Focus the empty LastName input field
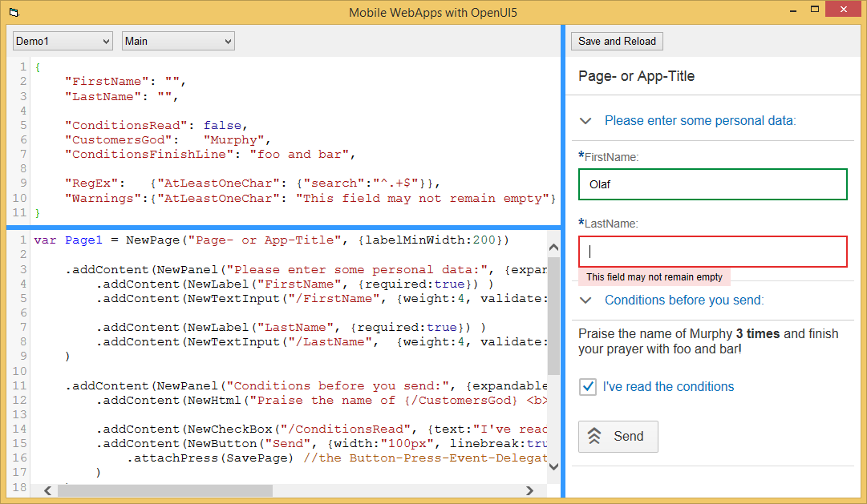867x504 pixels. pyautogui.click(x=712, y=252)
